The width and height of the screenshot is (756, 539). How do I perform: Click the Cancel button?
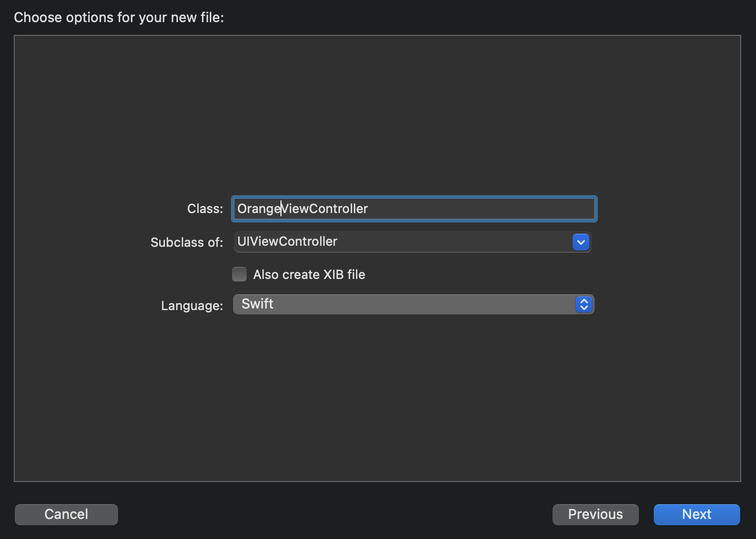tap(66, 514)
